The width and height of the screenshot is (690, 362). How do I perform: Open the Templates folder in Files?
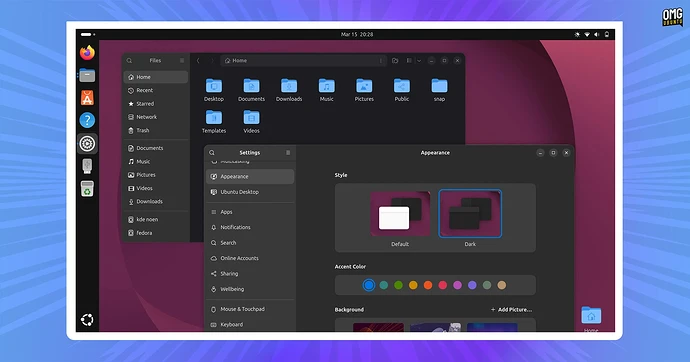214,121
